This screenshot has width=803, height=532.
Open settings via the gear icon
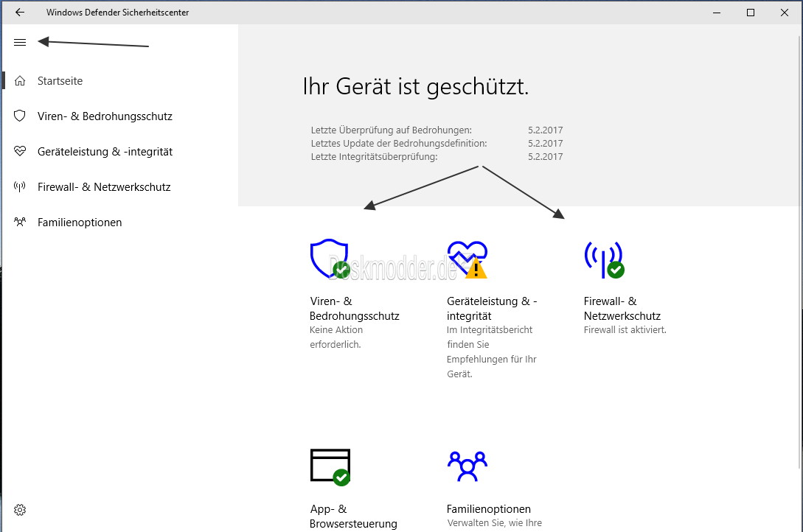coord(20,510)
